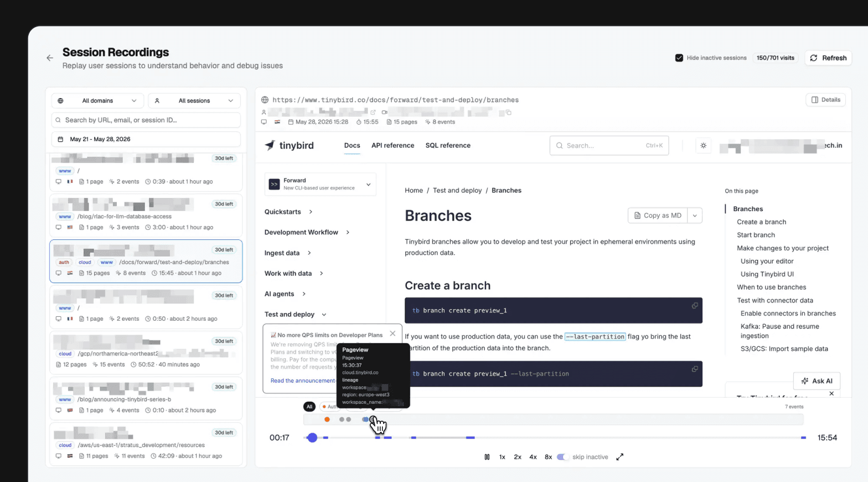Copy the 'tb branch create preview_1' code block
This screenshot has height=482, width=868.
(x=695, y=305)
